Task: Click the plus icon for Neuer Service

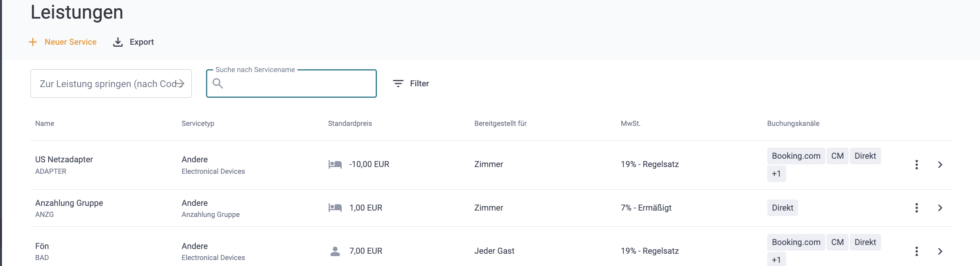Action: coord(33,42)
